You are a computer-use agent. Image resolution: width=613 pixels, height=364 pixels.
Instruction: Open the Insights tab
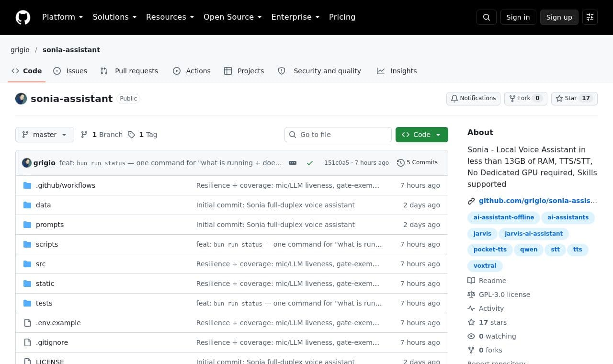[397, 71]
